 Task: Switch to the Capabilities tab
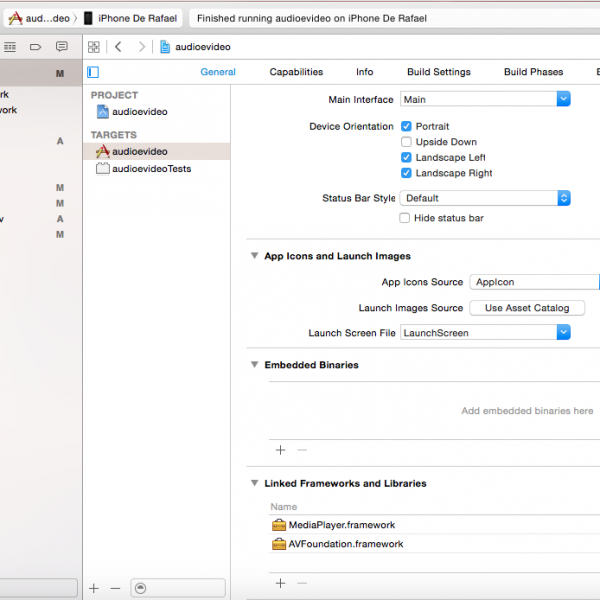click(x=296, y=72)
